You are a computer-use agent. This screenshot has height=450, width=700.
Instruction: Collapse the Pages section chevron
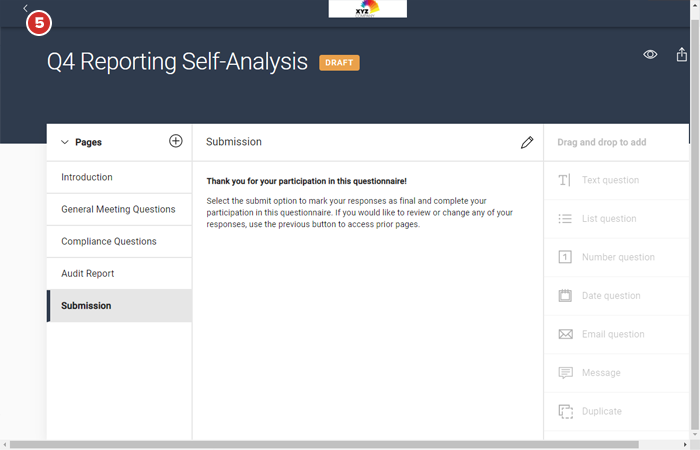pos(65,143)
